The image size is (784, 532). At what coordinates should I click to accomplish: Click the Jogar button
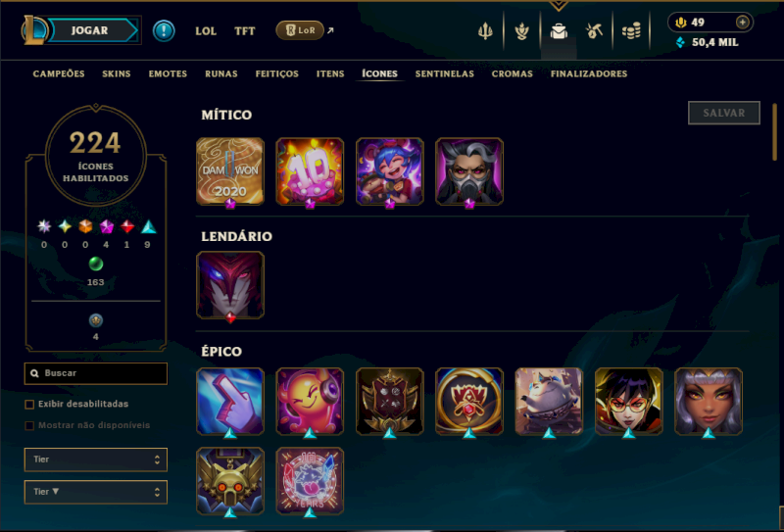(90, 30)
